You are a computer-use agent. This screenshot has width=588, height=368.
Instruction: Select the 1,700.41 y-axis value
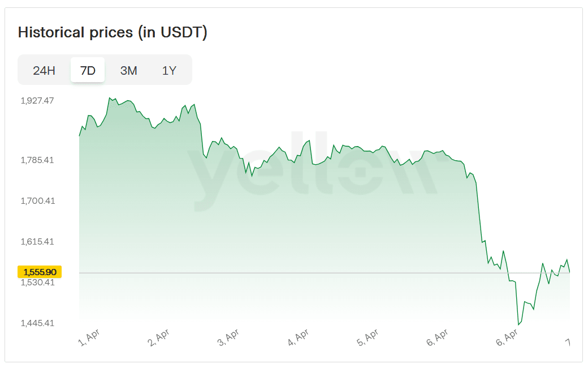tap(37, 201)
